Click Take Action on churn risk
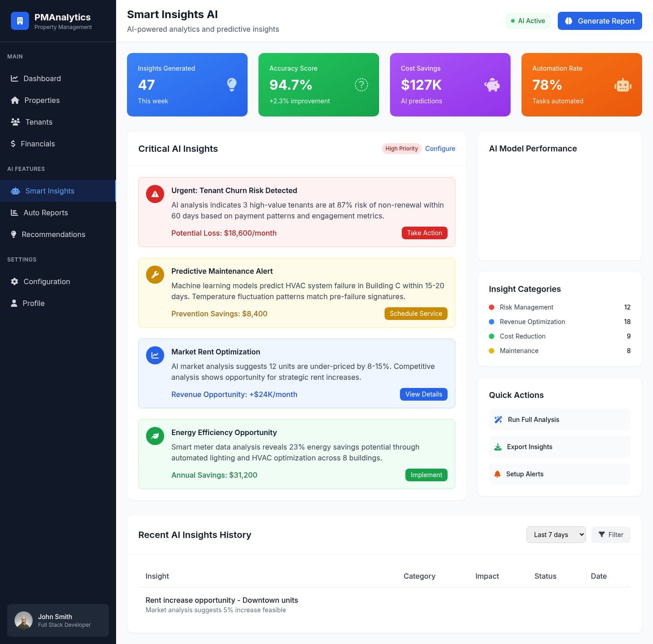Screen dimensions: 653x644 (x=424, y=233)
